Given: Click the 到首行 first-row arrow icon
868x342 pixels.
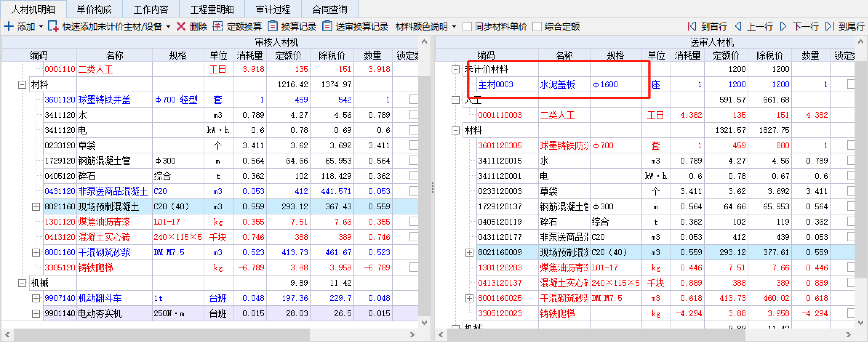Looking at the screenshot, I should 692,27.
